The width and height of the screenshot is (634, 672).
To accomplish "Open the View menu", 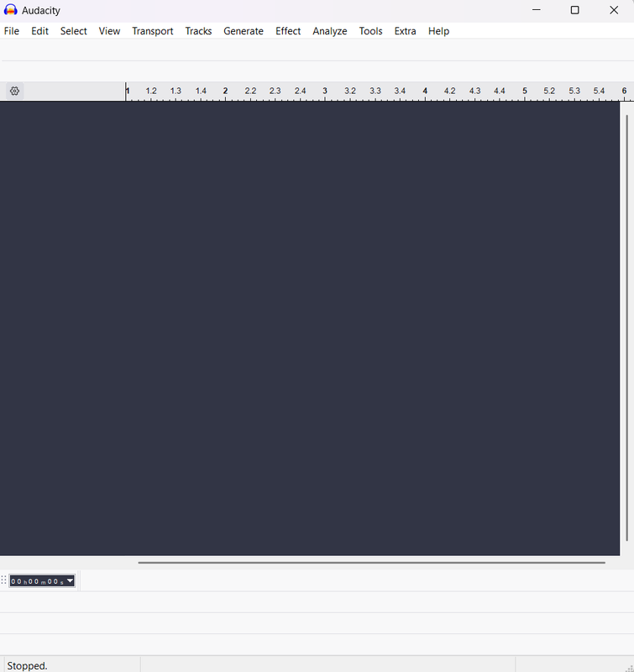I will pos(109,31).
